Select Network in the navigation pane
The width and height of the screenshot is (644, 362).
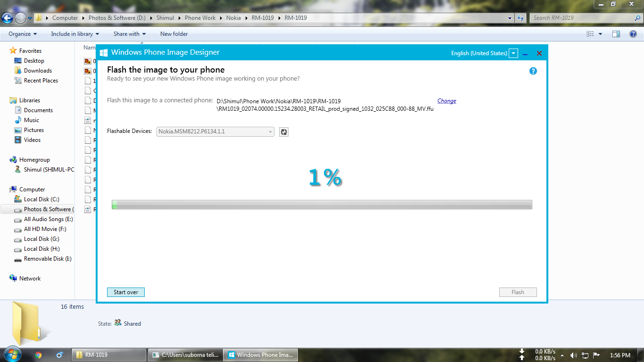click(x=30, y=279)
